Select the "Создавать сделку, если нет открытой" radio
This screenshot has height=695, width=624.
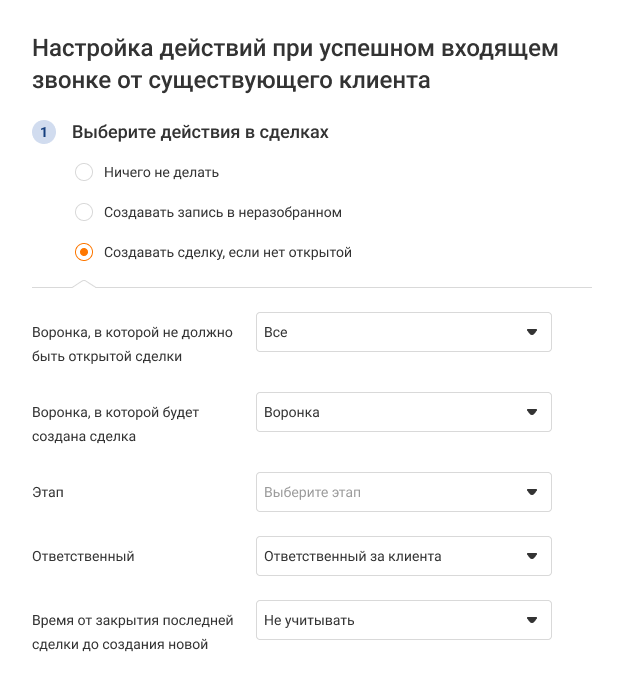pos(84,252)
